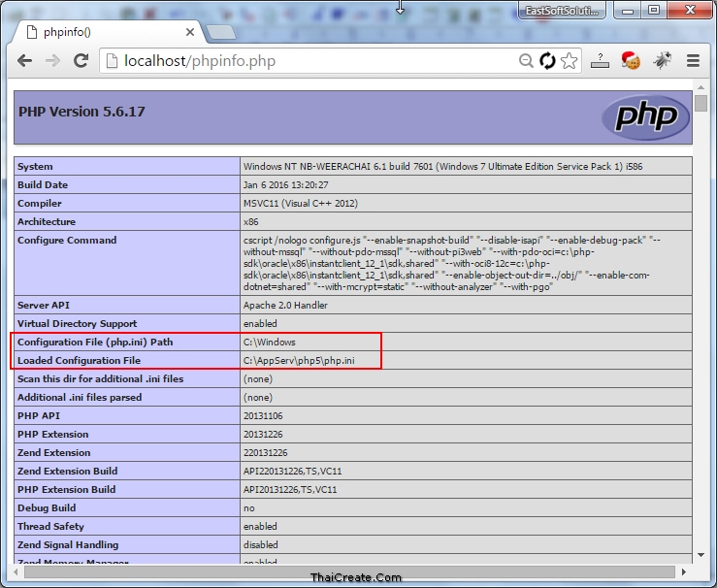
Task: Click the Loaded Configuration File value C:\AppServ\php5\php.ini
Action: [x=299, y=360]
